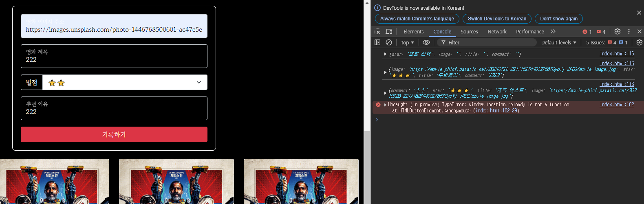
Task: Open index.html:102 source link in error row
Action: (617, 105)
